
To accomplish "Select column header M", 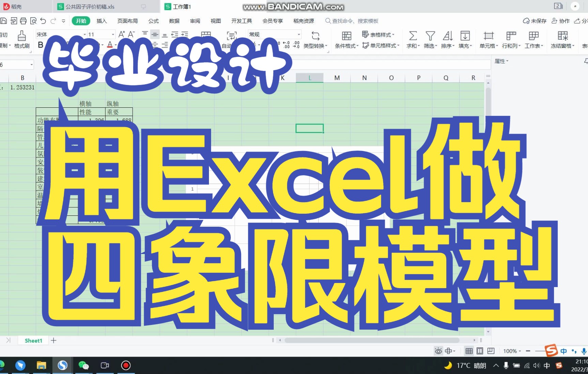I will point(337,78).
